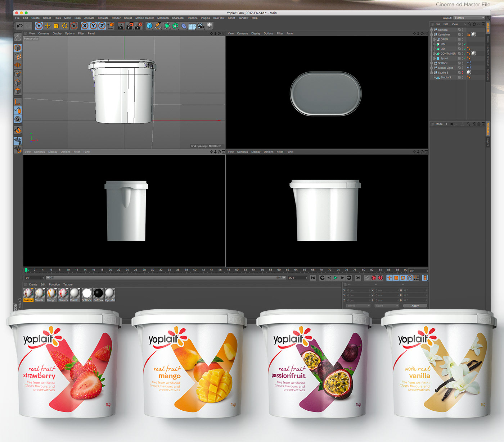Toggle the Snap S icon
Viewport: 504px width, 442px height.
click(x=17, y=119)
